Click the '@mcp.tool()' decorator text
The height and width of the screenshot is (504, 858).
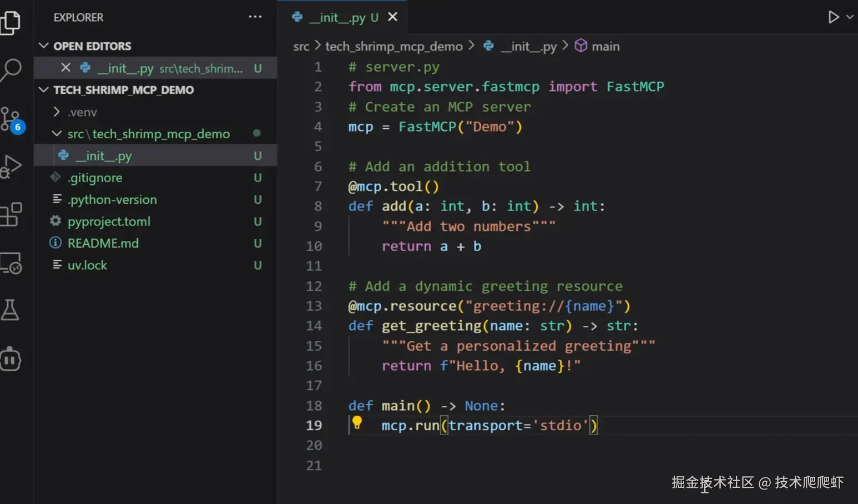pyautogui.click(x=393, y=187)
